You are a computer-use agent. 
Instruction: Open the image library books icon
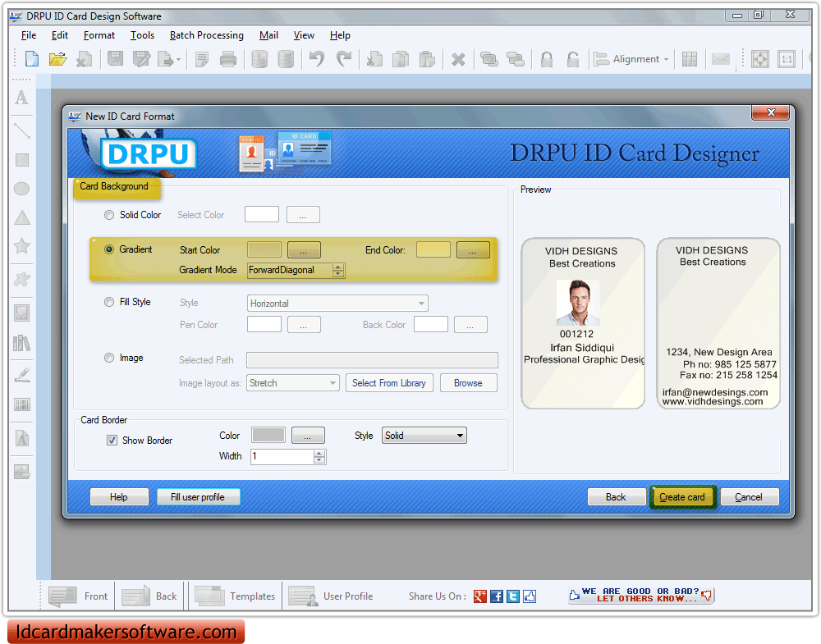tap(22, 343)
